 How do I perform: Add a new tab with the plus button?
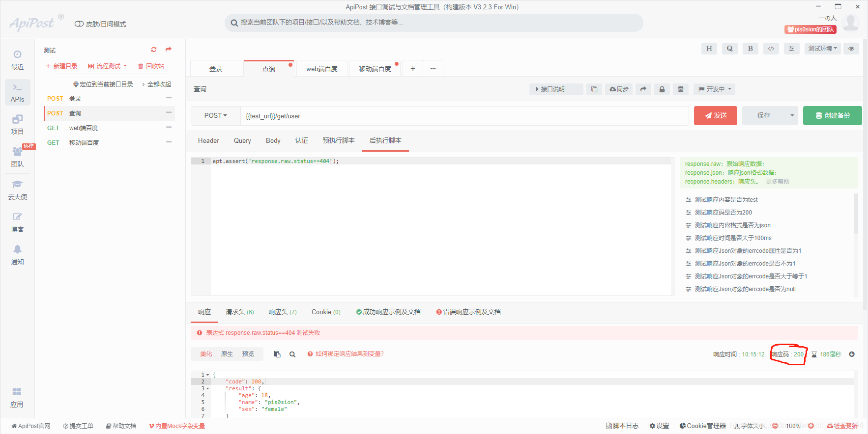(x=413, y=69)
